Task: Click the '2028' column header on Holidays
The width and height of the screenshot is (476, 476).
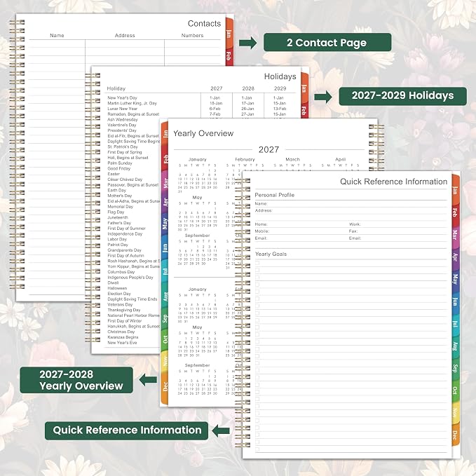Action: tap(248, 88)
